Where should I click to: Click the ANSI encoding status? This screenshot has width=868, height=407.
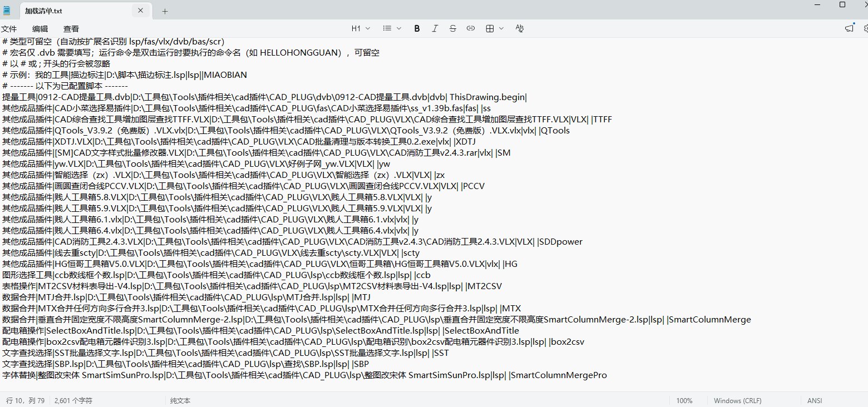click(x=815, y=400)
